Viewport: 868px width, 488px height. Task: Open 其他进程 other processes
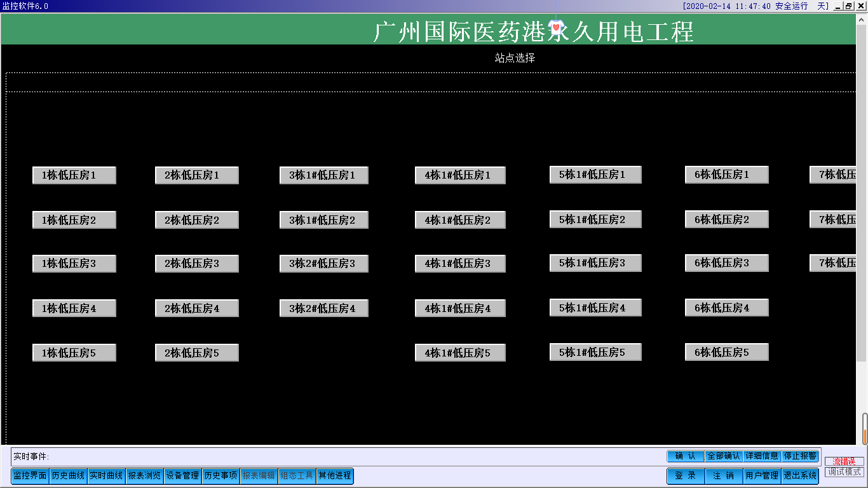(335, 476)
